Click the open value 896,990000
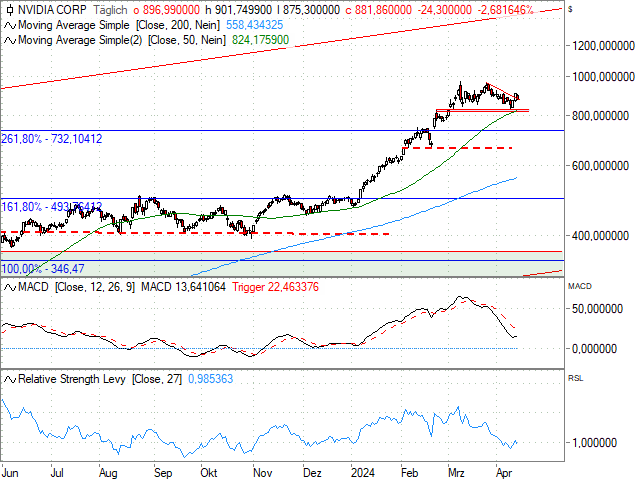This screenshot has width=640, height=480. pyautogui.click(x=171, y=10)
